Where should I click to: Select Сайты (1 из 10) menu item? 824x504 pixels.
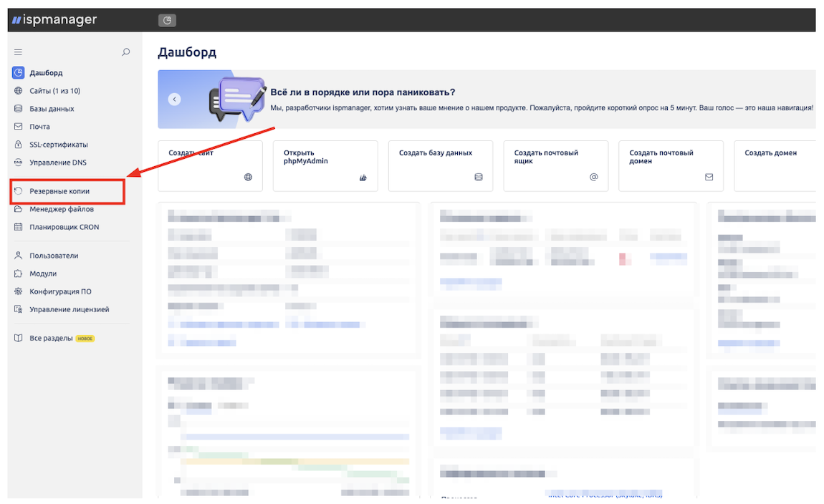pyautogui.click(x=54, y=91)
